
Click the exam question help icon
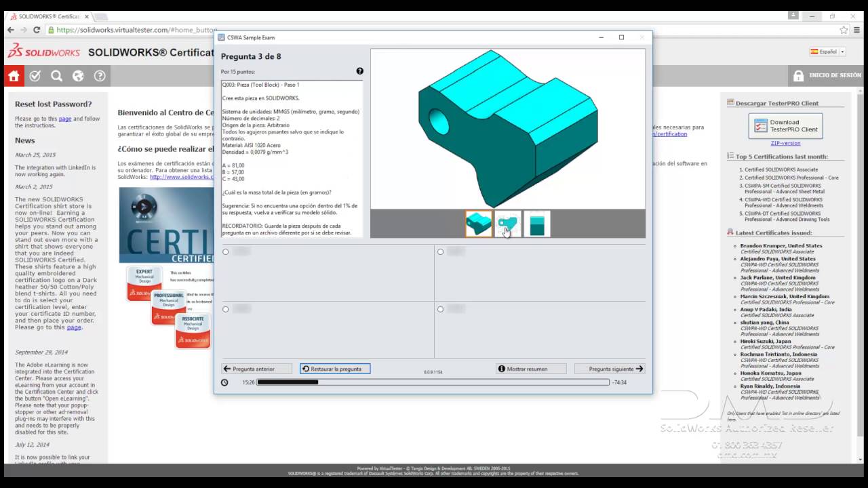pos(360,71)
